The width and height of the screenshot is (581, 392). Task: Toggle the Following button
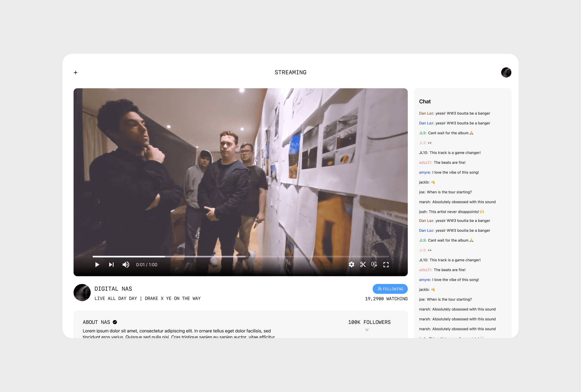pos(390,289)
